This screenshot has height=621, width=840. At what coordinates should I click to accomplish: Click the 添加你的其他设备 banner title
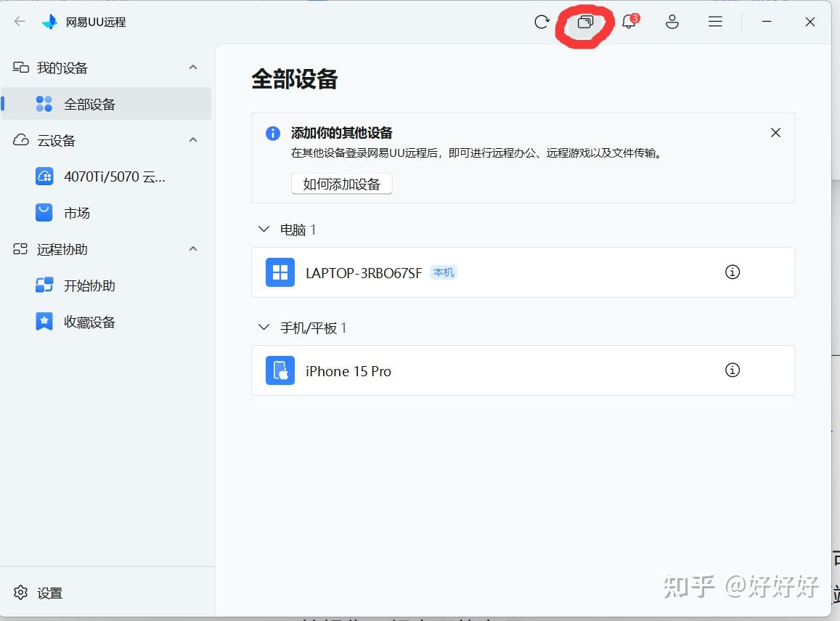[x=342, y=133]
